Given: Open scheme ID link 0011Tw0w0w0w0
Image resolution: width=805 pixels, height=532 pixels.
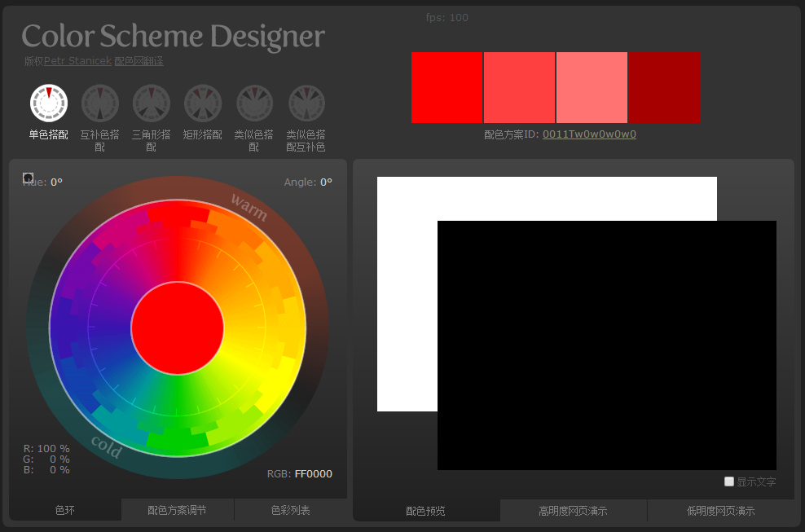Looking at the screenshot, I should pos(589,134).
